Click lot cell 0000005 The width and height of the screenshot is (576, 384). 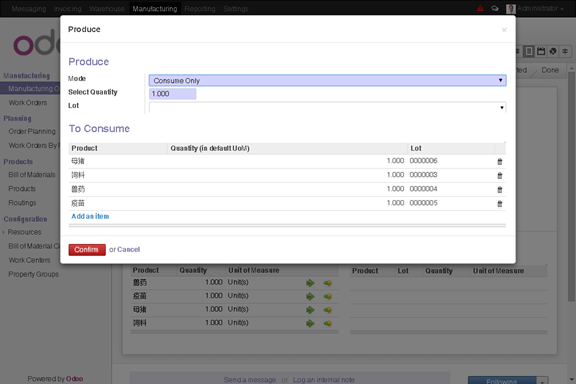[424, 203]
